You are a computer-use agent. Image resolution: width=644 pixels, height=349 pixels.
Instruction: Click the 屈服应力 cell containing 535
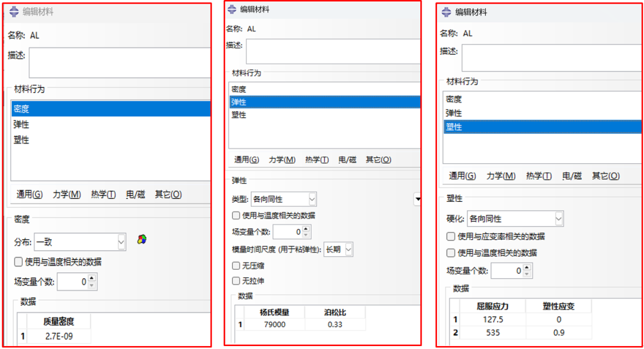[491, 333]
